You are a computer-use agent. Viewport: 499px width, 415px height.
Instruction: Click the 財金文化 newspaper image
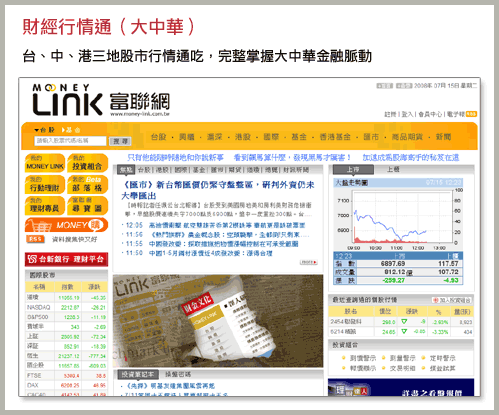coord(218,321)
